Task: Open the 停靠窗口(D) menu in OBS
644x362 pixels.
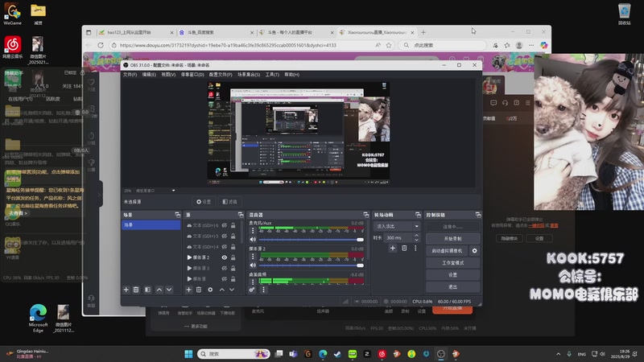Action: click(192, 75)
